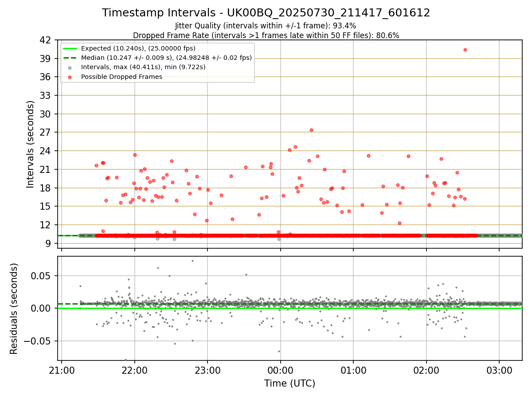
Task: Click the highest red outlier point near 40 seconds
Action: (465, 50)
